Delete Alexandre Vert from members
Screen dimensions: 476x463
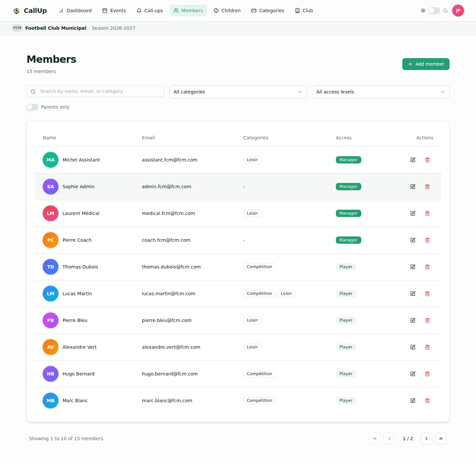tap(427, 347)
